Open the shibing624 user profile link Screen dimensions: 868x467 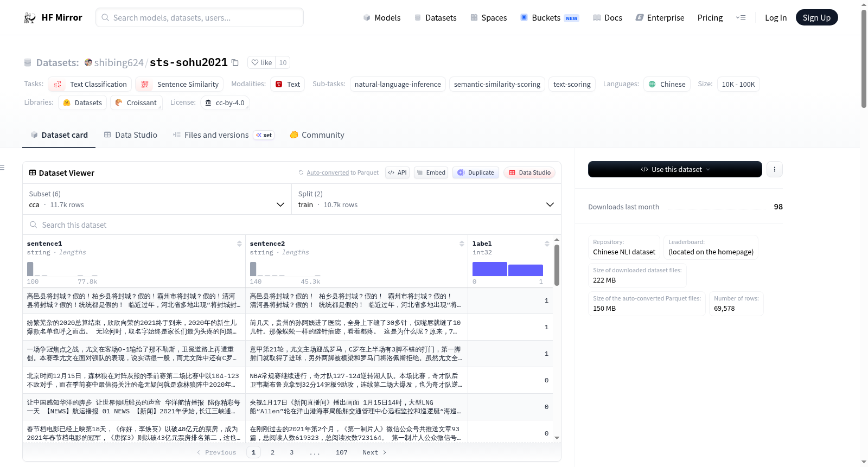119,62
